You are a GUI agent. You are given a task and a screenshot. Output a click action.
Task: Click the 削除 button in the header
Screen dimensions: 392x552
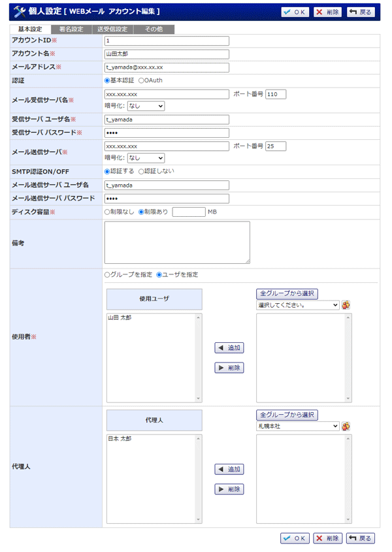pyautogui.click(x=327, y=12)
